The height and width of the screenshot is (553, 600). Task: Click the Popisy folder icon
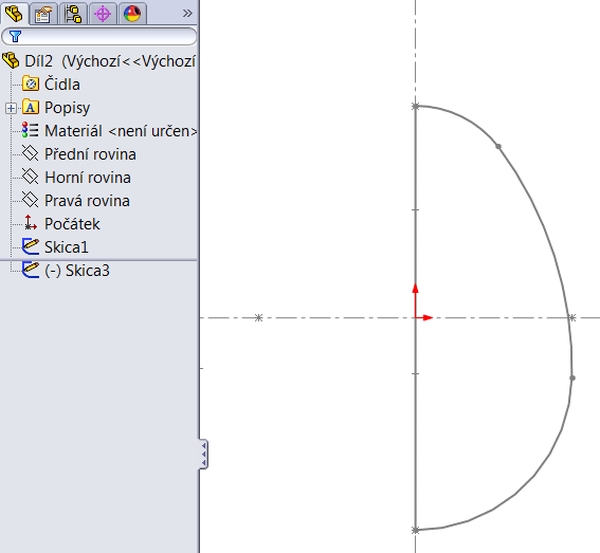(x=30, y=108)
